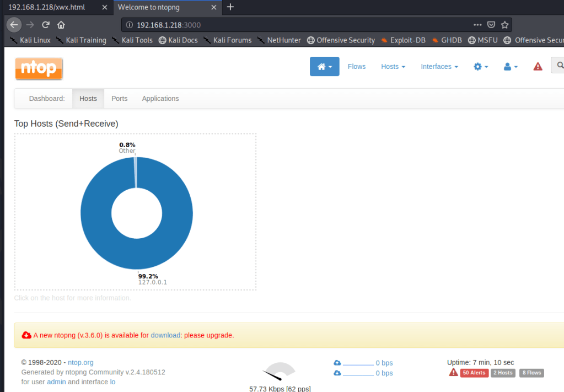
Task: Click the 50 Alerts badge
Action: pos(474,373)
